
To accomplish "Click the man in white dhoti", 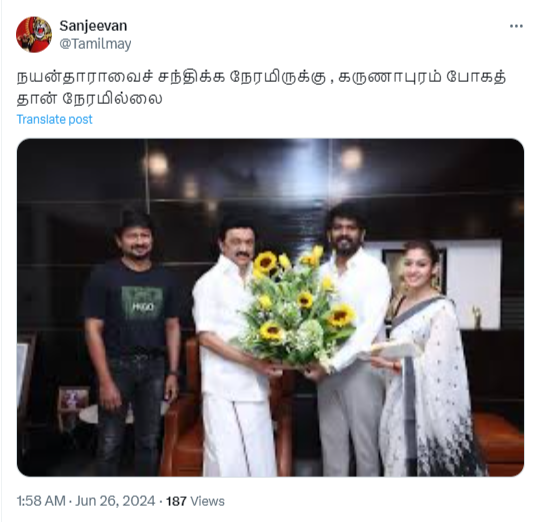I will point(231,348).
